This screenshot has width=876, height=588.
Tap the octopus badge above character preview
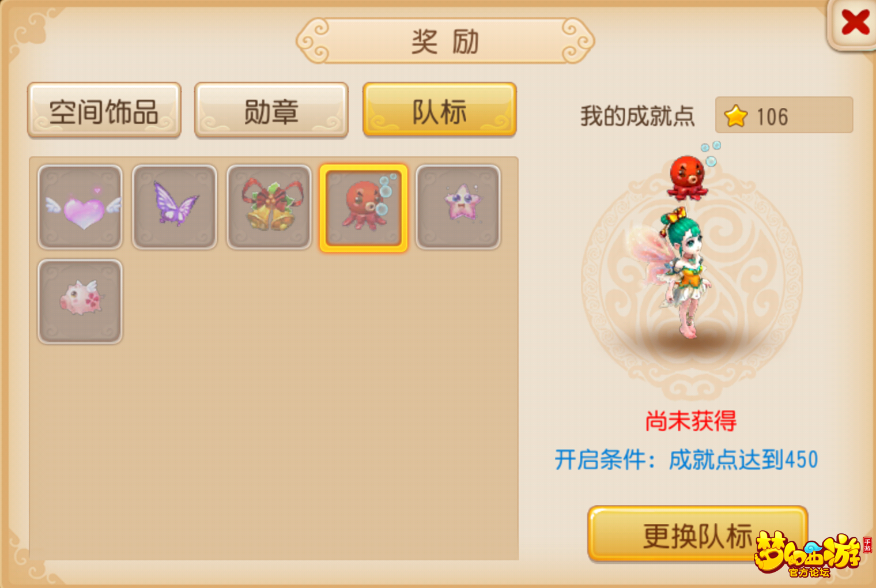pos(692,173)
